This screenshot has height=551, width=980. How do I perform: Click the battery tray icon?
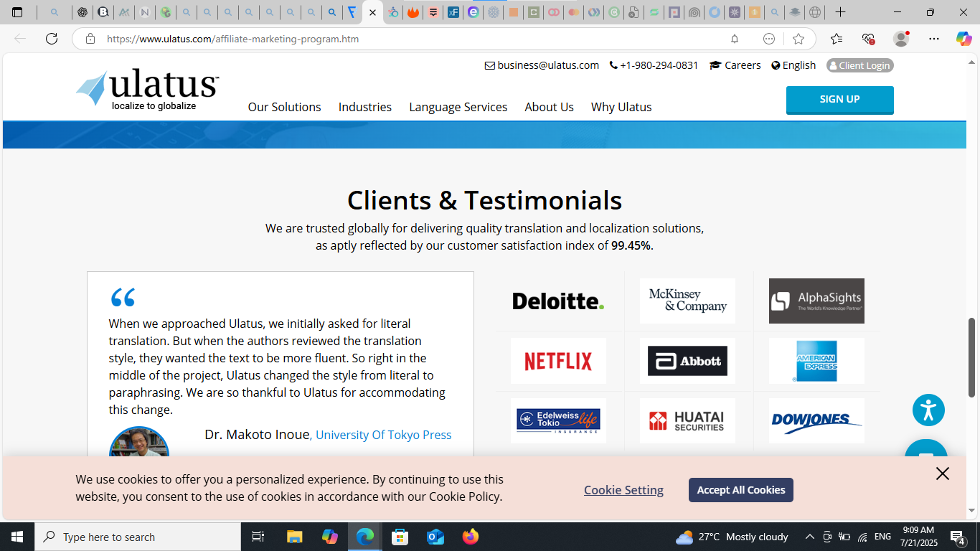[x=844, y=537]
